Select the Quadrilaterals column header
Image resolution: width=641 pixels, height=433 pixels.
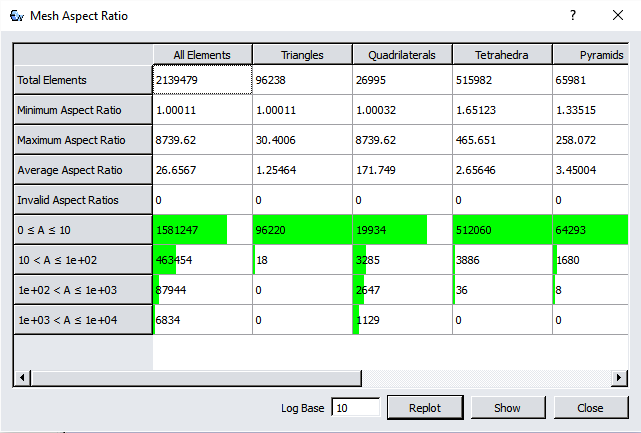[402, 55]
